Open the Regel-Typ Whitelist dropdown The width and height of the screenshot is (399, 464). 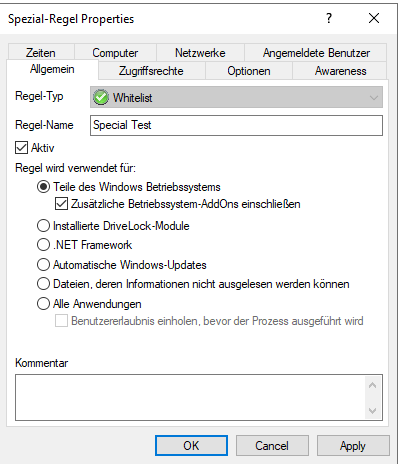click(236, 97)
